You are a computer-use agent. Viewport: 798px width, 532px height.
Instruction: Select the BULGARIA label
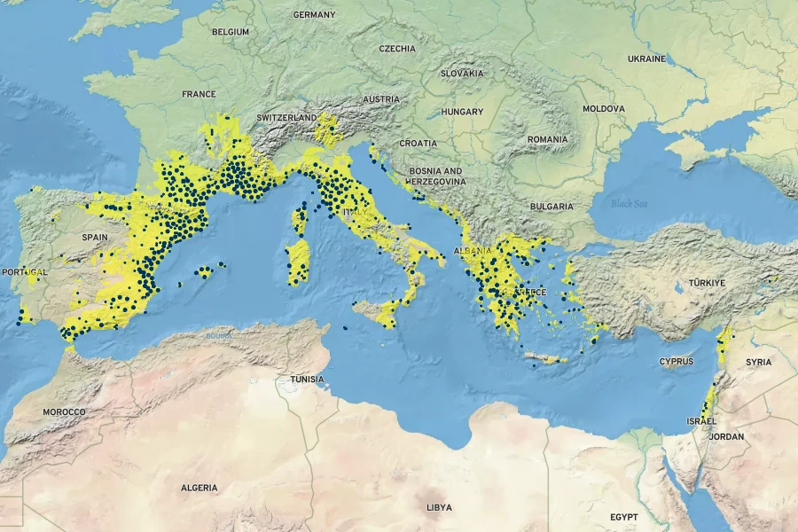click(552, 206)
